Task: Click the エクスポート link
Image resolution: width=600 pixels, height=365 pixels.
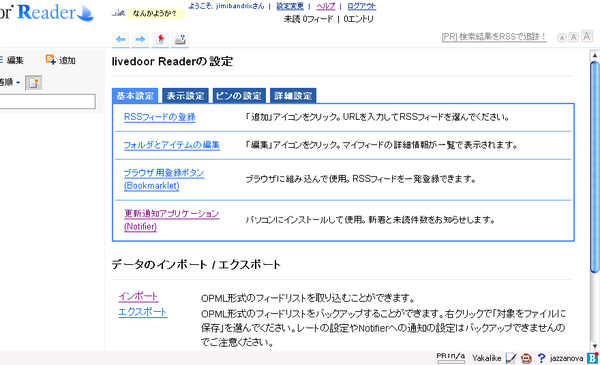Action: tap(143, 312)
